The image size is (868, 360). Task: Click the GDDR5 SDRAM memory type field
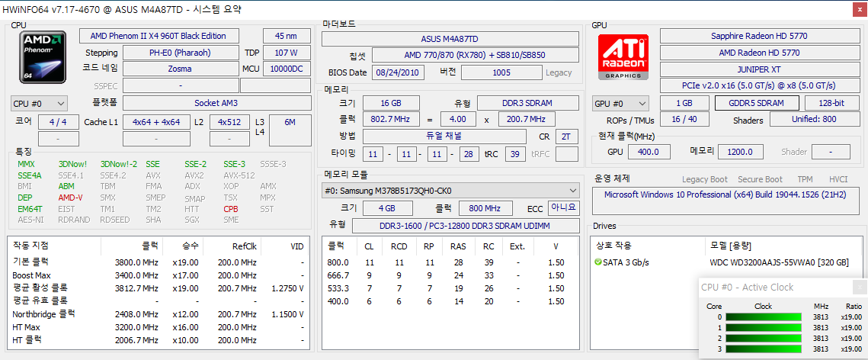tap(757, 104)
